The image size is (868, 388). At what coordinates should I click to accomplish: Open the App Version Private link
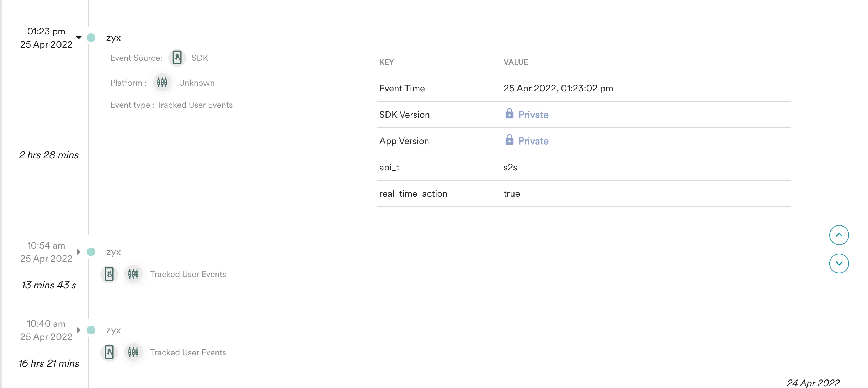tap(533, 141)
